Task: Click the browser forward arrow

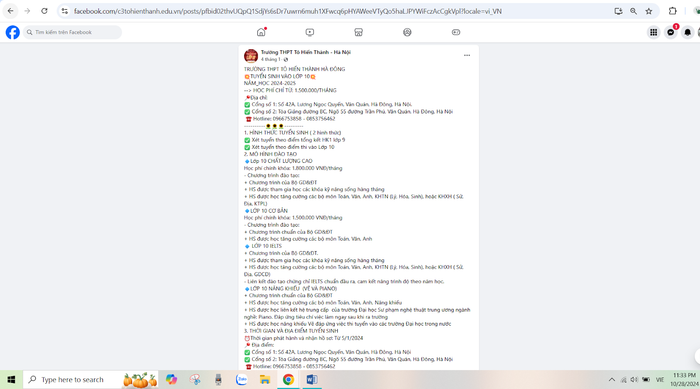Action: pos(27,11)
